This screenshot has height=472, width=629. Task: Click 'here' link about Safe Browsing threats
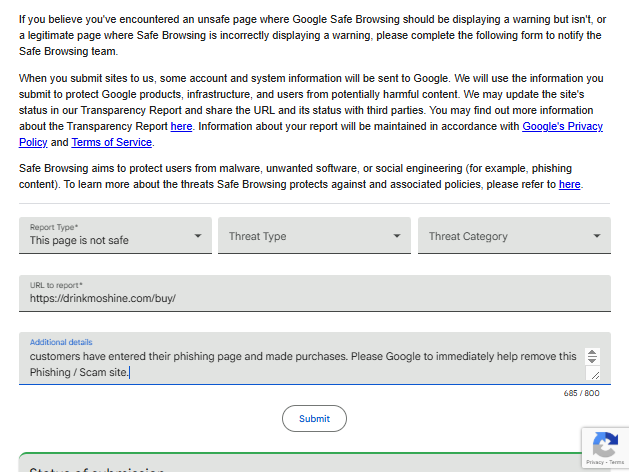click(570, 184)
